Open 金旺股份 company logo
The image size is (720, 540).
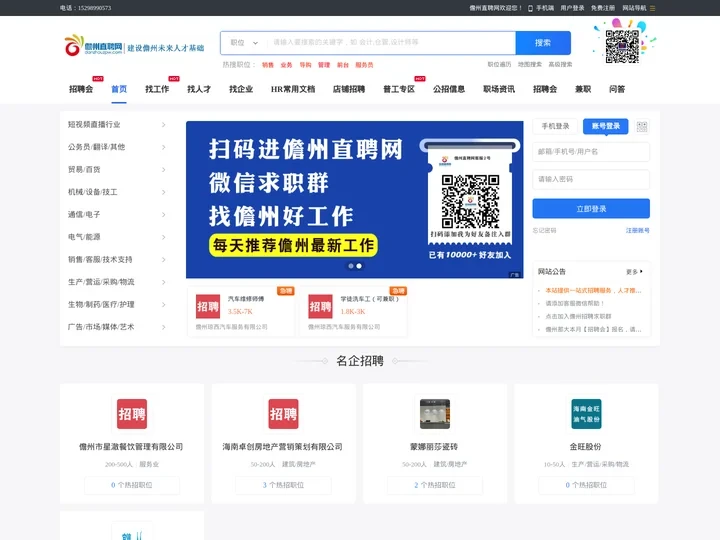click(x=586, y=414)
